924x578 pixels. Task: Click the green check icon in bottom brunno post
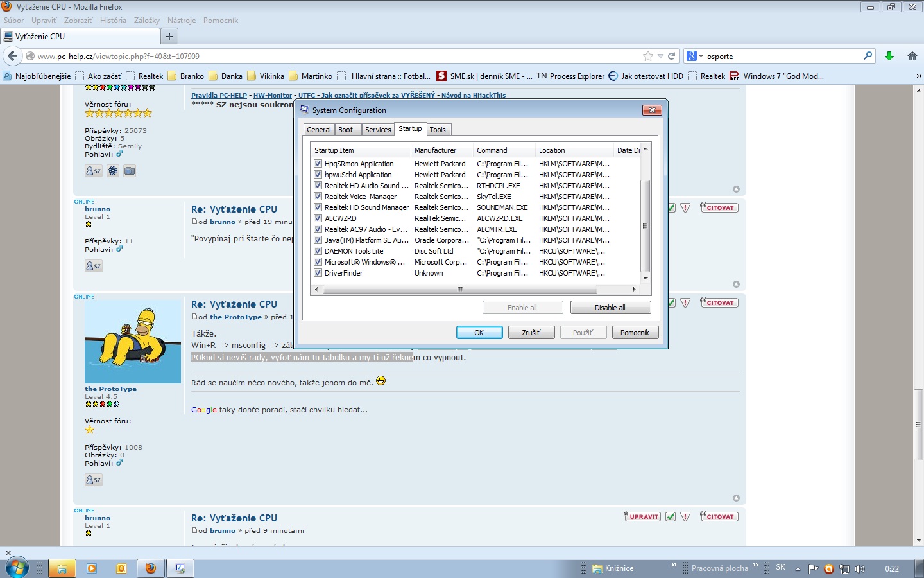[671, 516]
